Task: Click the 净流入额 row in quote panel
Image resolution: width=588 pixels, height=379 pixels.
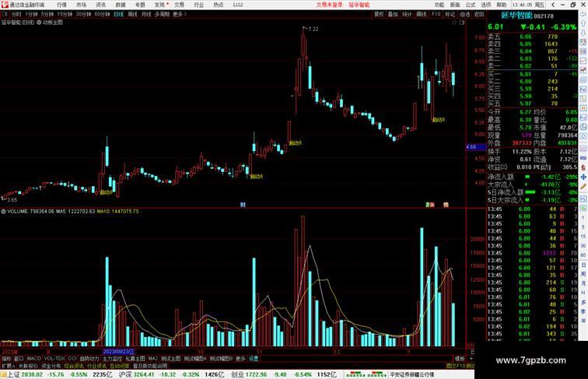Action: tap(532, 177)
